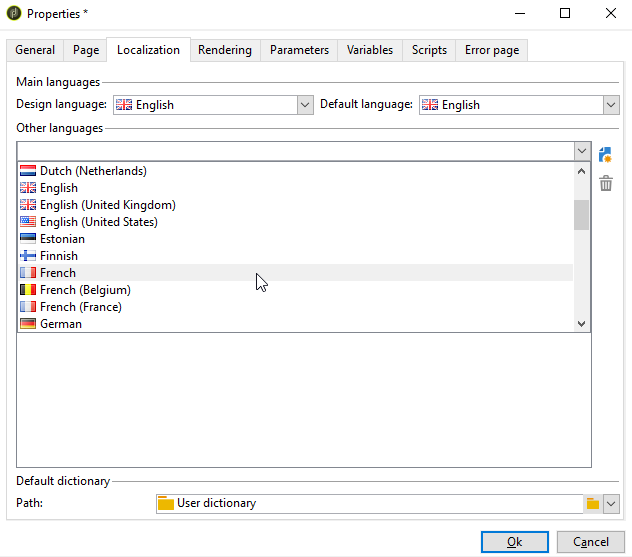The height and width of the screenshot is (557, 632).
Task: Click the Belgium flag icon in list
Action: [28, 290]
